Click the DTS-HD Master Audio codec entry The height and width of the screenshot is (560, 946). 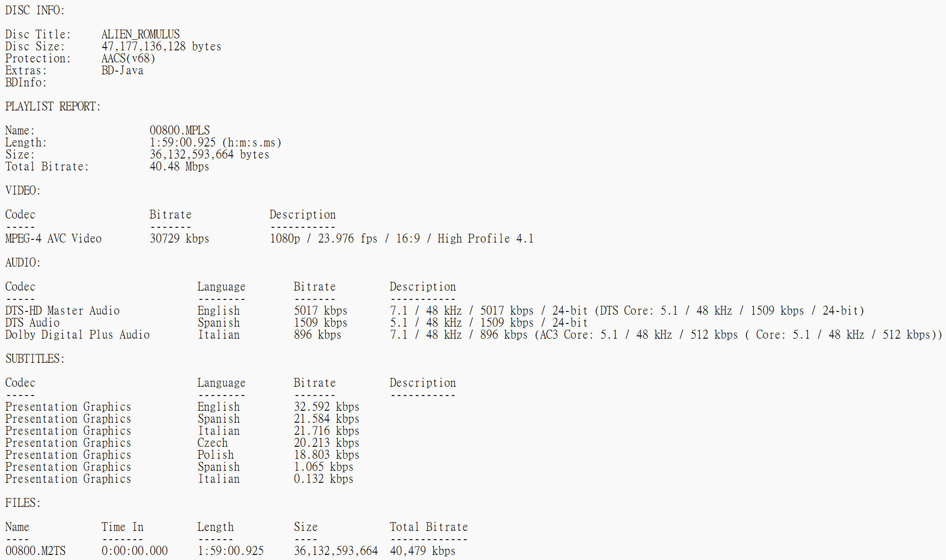tap(62, 311)
